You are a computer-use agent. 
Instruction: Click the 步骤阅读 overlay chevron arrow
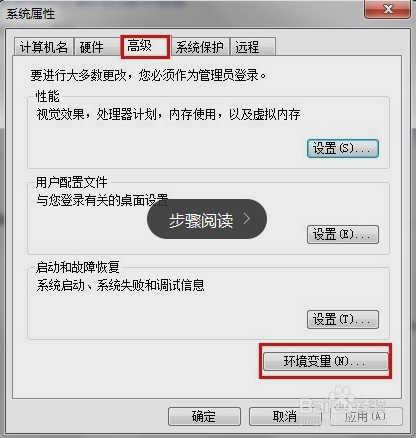coord(247,219)
